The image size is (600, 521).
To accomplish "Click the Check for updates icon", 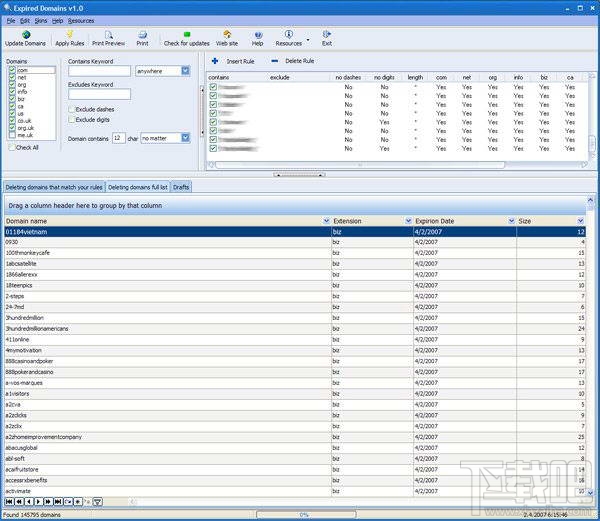I will [186, 37].
